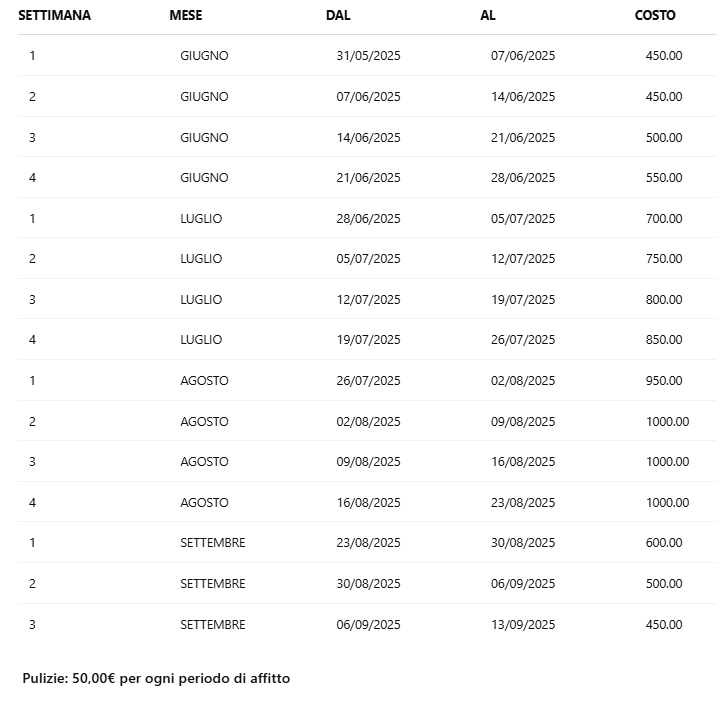
Task: Click the 28/06/2025 date in DAL column
Action: tap(368, 219)
